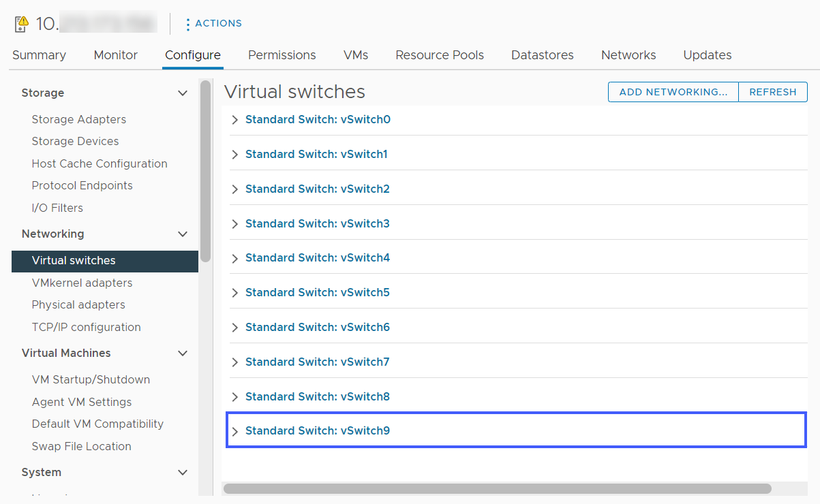
Task: Select the Configure tab
Action: tap(193, 55)
